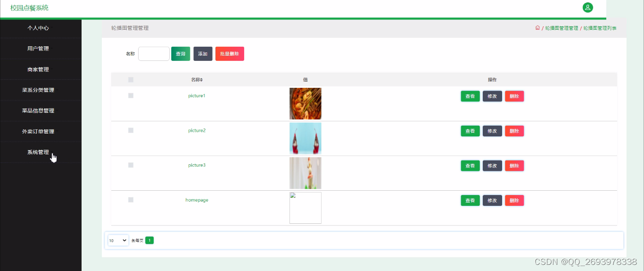This screenshot has width=644, height=271.
Task: Check the box for picture1 row
Action: [x=131, y=95]
